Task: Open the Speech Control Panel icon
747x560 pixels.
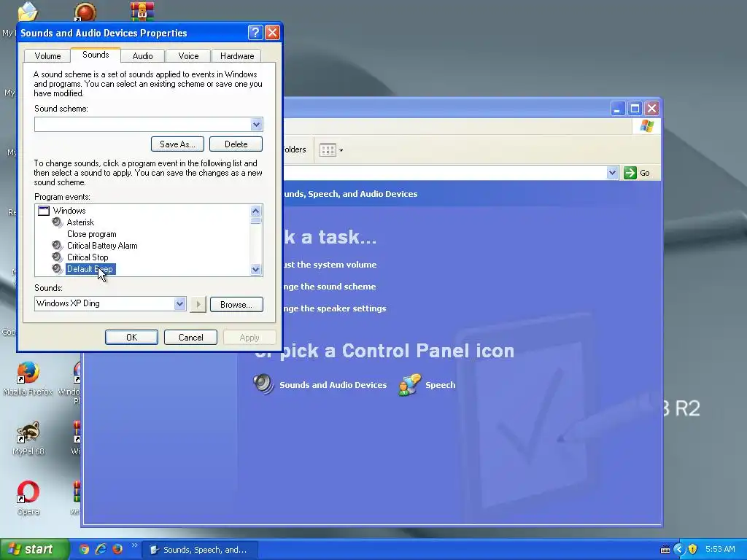Action: (410, 385)
